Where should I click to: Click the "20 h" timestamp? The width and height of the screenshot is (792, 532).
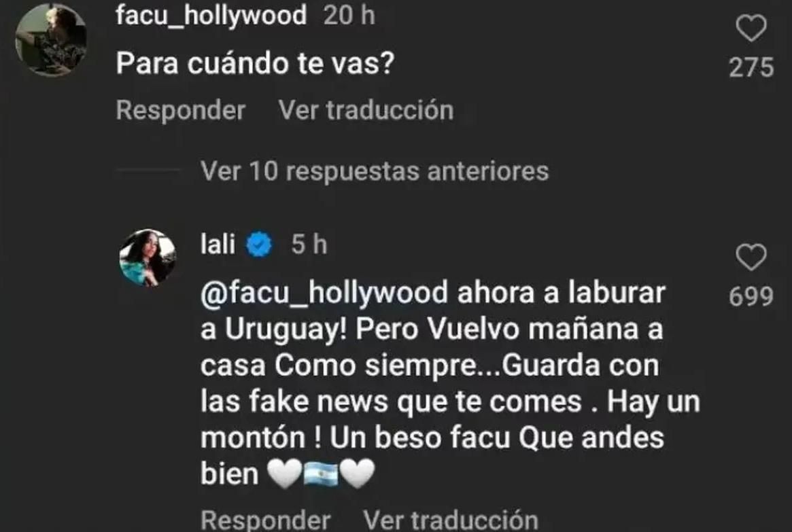click(349, 15)
